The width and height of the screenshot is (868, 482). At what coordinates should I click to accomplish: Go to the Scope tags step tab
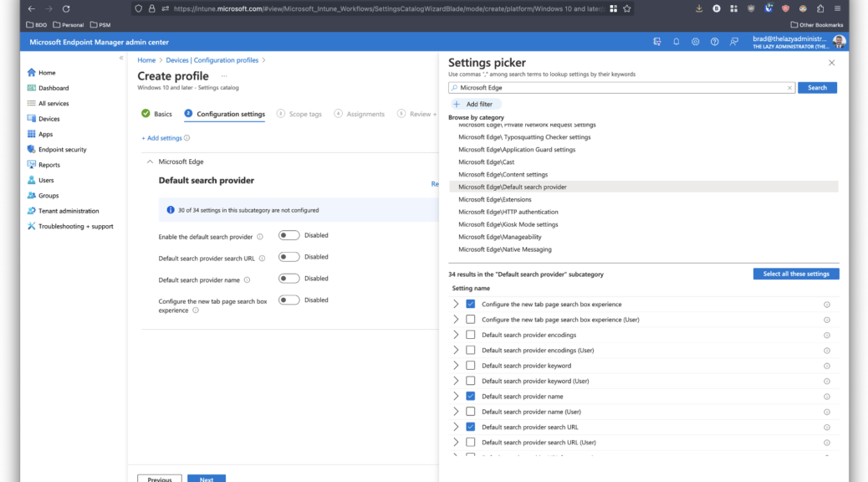(x=299, y=114)
